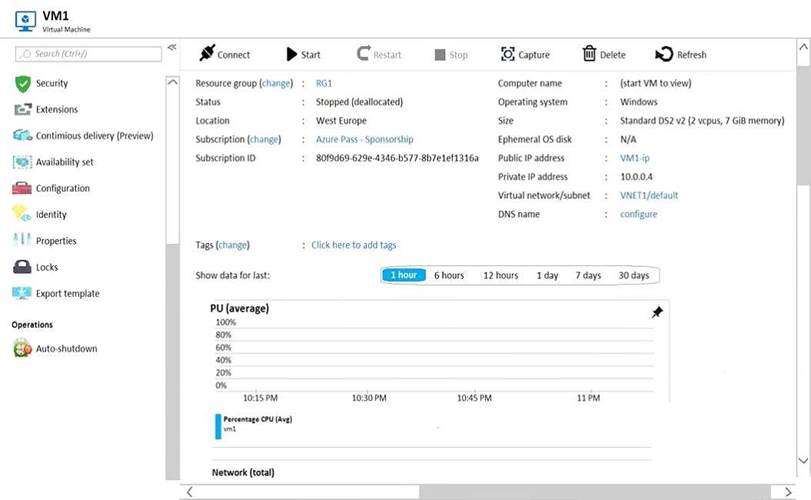The width and height of the screenshot is (811, 500).
Task: Choose the 1 day time range
Action: point(547,275)
